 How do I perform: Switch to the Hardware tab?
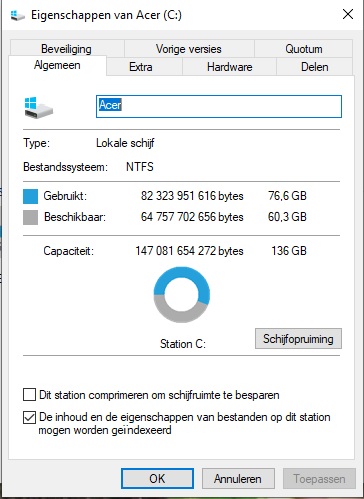pos(229,67)
